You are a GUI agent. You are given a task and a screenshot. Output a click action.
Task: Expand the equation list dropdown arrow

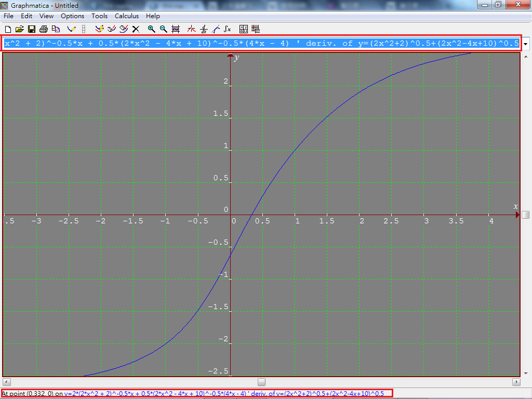click(x=526, y=44)
